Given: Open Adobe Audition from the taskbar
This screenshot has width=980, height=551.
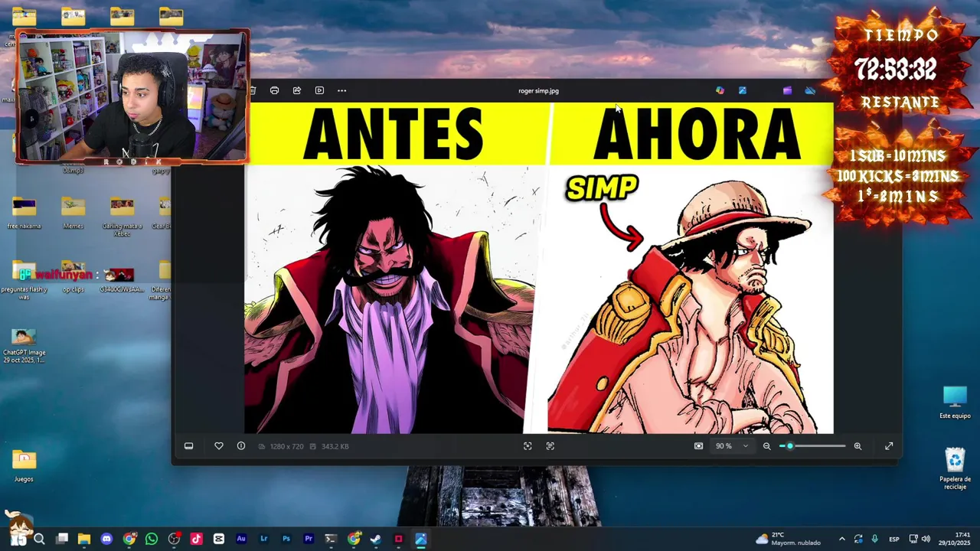Looking at the screenshot, I should (241, 539).
